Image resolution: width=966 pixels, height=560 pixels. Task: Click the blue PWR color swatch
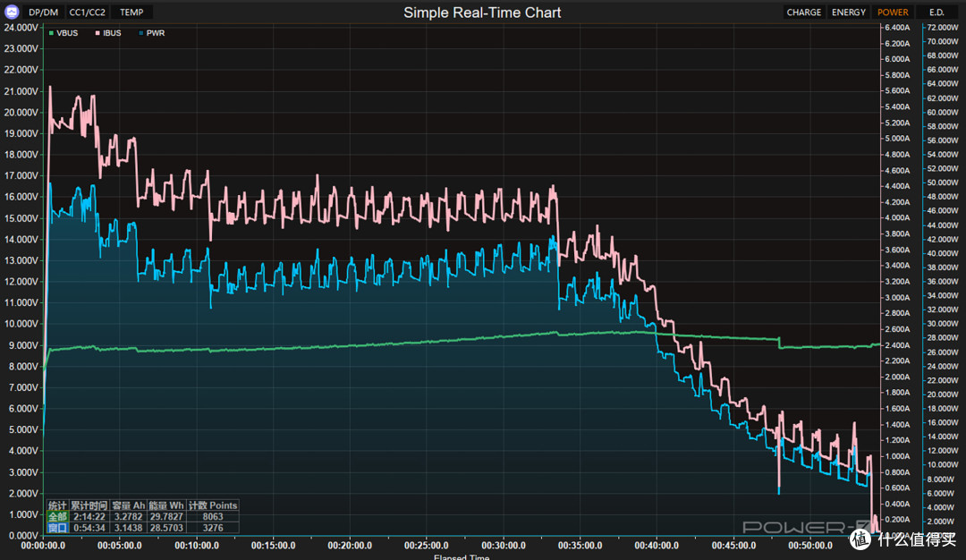(141, 33)
